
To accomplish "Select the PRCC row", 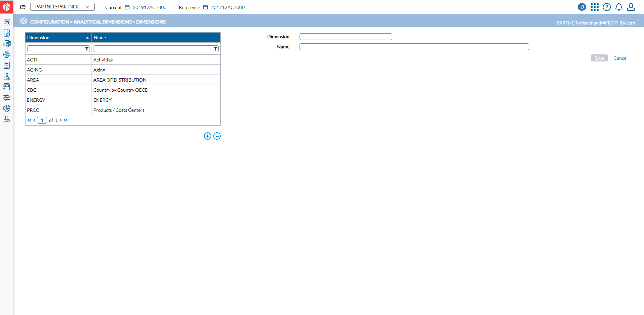I will click(123, 110).
